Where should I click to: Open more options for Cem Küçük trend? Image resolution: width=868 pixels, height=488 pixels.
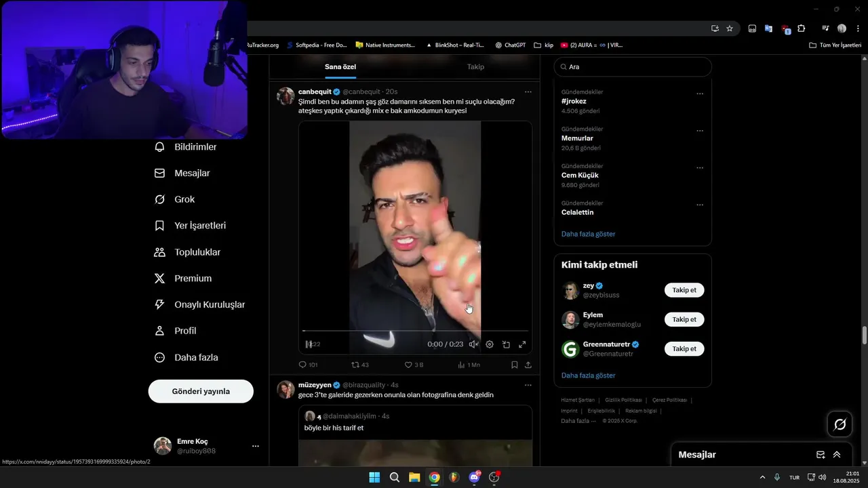point(700,168)
